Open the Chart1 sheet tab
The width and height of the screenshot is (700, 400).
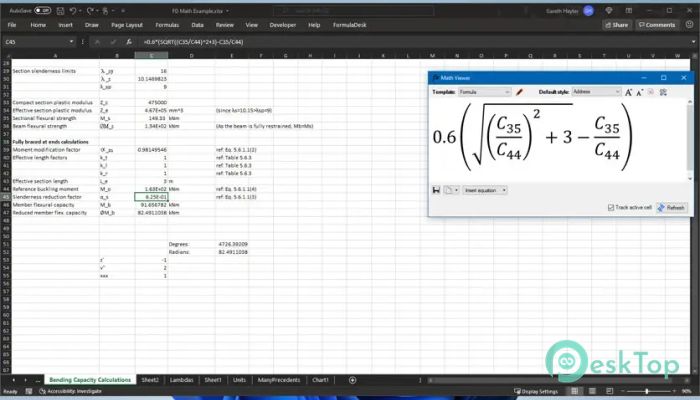[320, 380]
